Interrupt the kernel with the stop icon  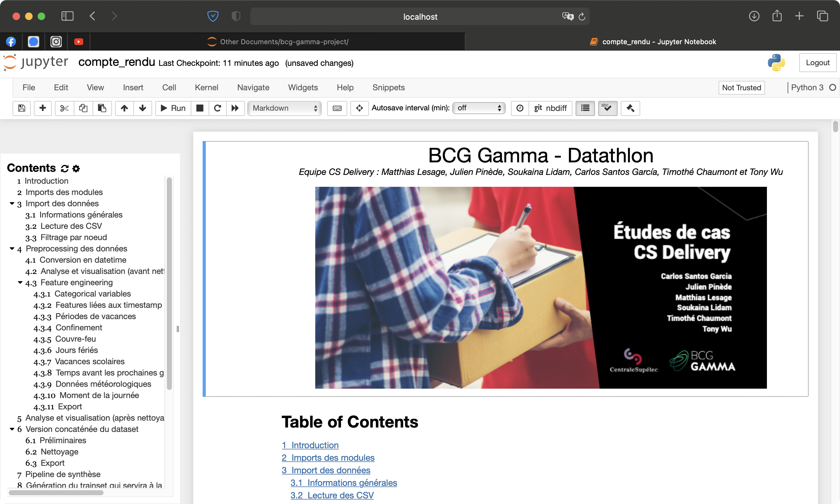click(200, 108)
